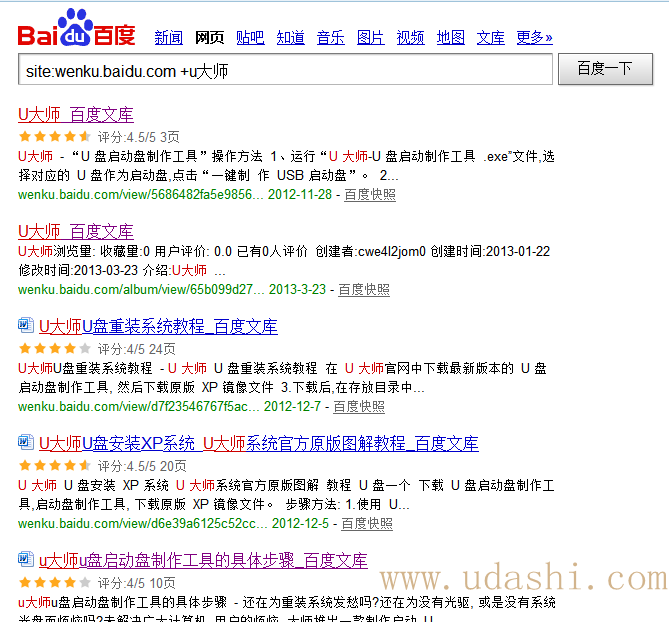Go to 贴吧 tab

250,38
